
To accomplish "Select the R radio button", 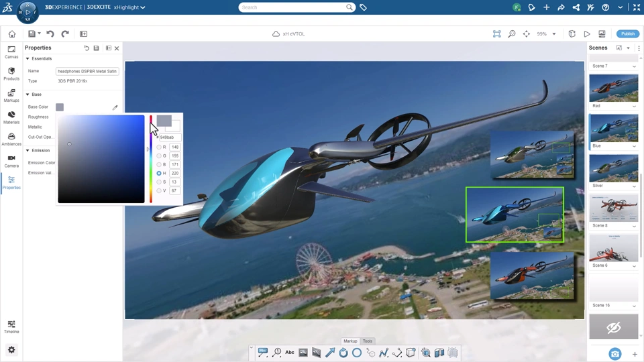I will coord(159,147).
